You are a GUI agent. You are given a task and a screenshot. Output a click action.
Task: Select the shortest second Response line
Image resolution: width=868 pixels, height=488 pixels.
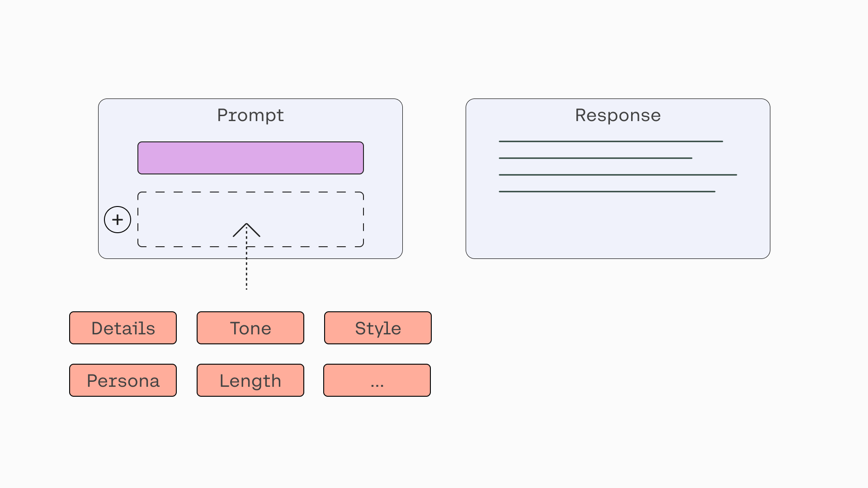595,158
